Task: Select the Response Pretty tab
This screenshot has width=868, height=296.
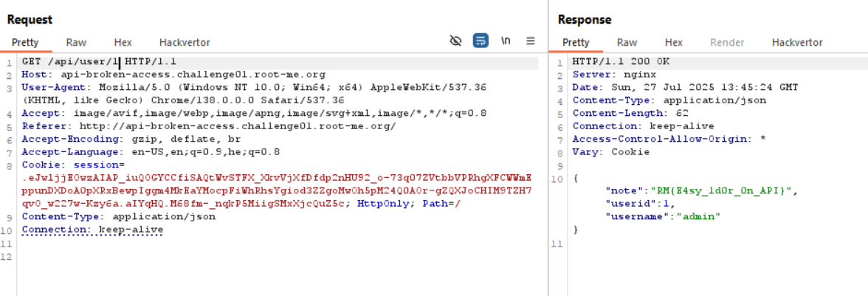Action: pos(576,43)
